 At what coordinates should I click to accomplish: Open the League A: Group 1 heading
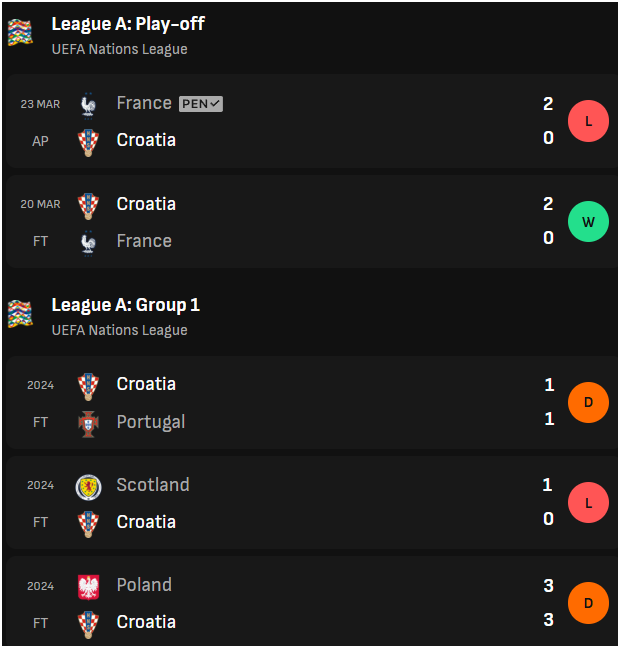pyautogui.click(x=126, y=305)
